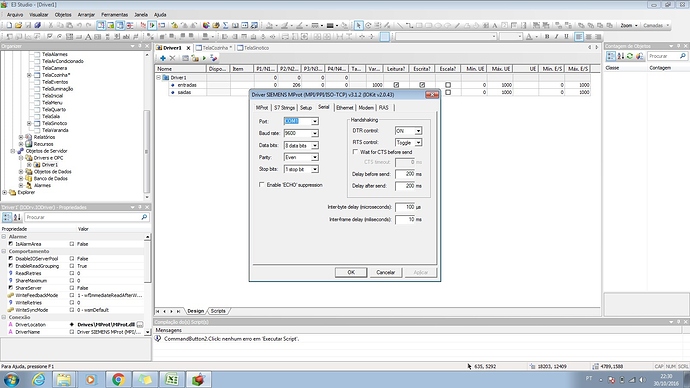Click the Cancelar button
Screen dimensions: 690x388
tap(385, 272)
